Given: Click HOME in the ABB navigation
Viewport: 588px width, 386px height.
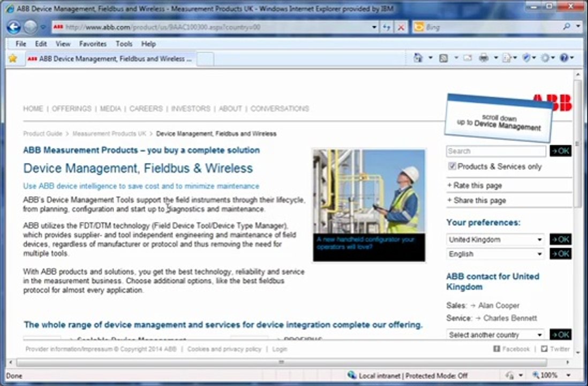Looking at the screenshot, I should click(x=33, y=108).
